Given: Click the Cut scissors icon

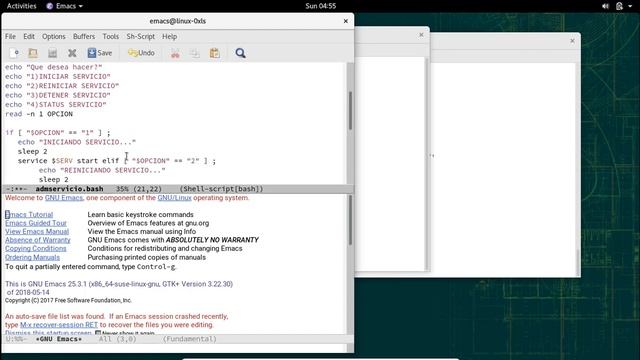Looking at the screenshot, I should [x=175, y=53].
